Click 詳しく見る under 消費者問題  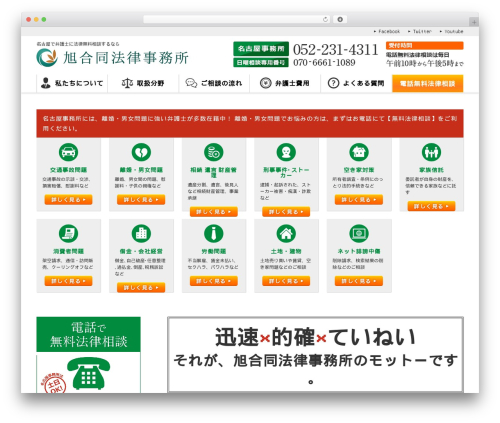(x=68, y=281)
